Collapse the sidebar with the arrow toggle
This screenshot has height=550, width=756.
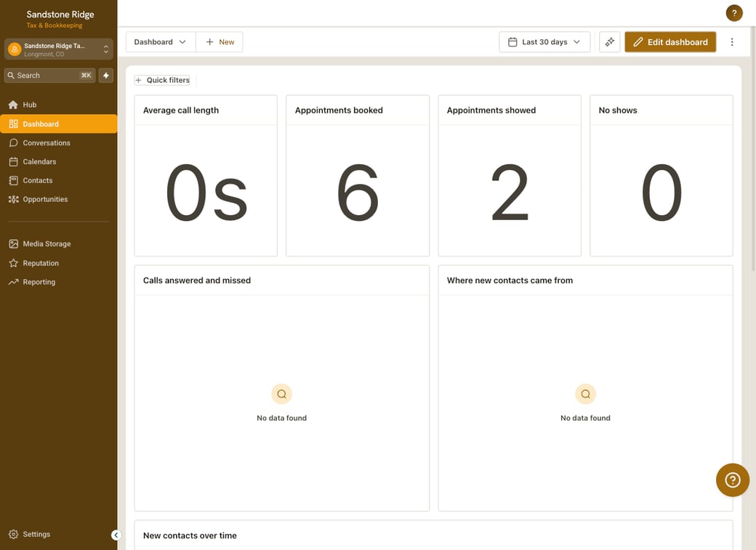pyautogui.click(x=116, y=535)
